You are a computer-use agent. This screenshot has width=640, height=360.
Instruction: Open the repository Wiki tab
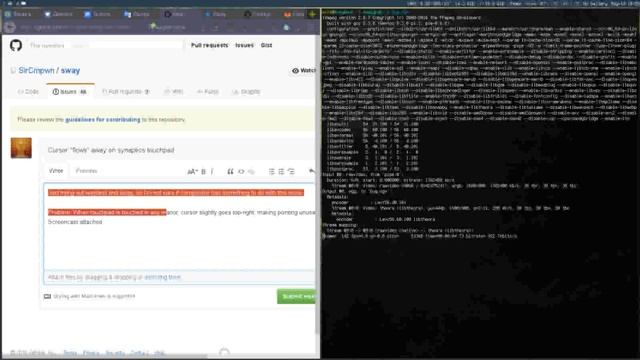coord(173,91)
